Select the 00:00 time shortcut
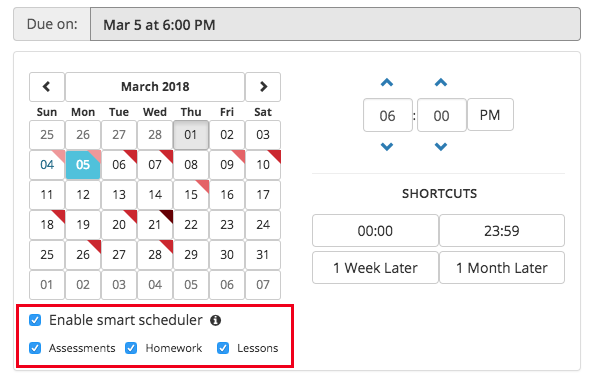The image size is (593, 374). point(375,231)
